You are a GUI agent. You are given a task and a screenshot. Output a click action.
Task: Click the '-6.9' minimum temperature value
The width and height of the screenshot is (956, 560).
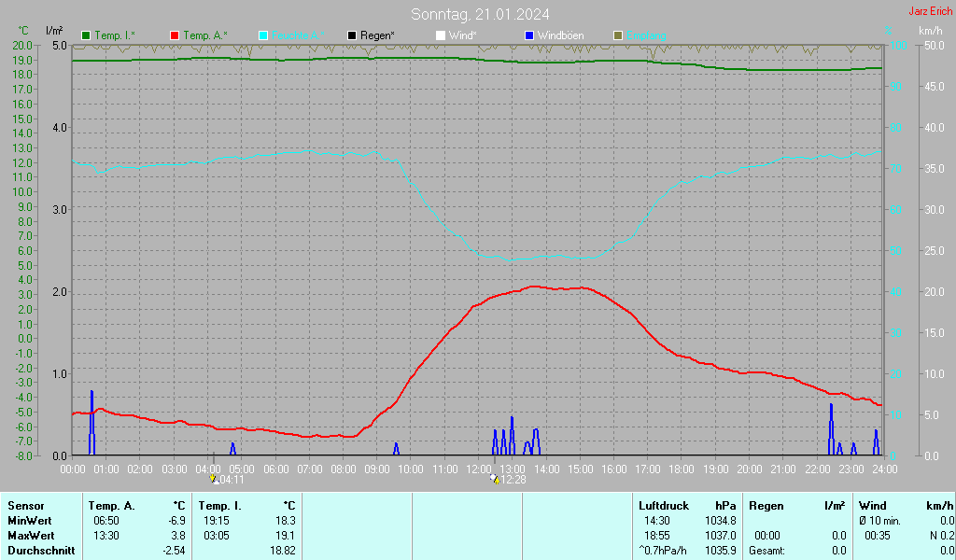176,521
